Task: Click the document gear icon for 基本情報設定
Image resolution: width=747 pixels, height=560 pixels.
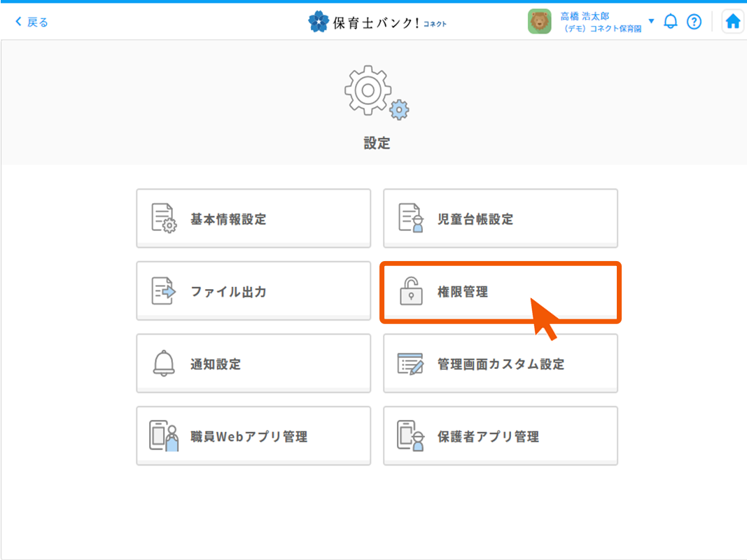Action: point(164,218)
